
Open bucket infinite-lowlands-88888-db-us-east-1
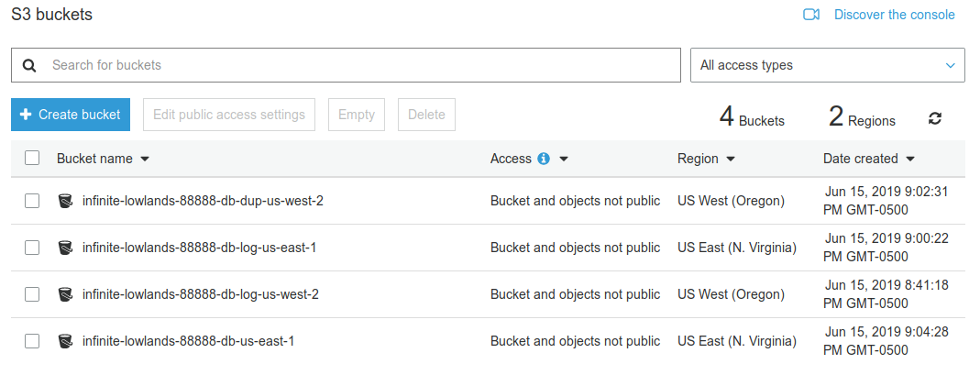188,341
